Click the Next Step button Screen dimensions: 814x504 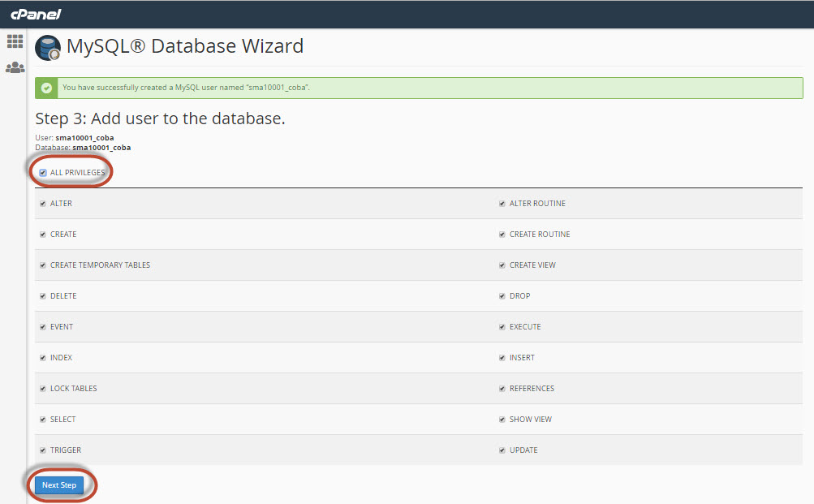click(59, 485)
